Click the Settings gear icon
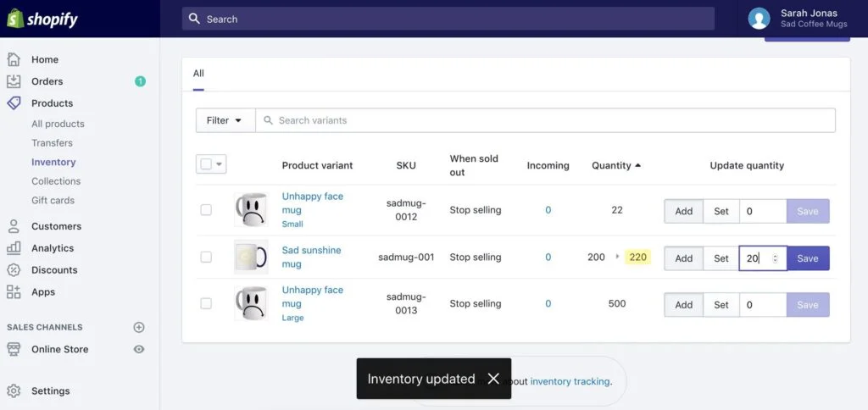The height and width of the screenshot is (410, 868). pos(14,391)
